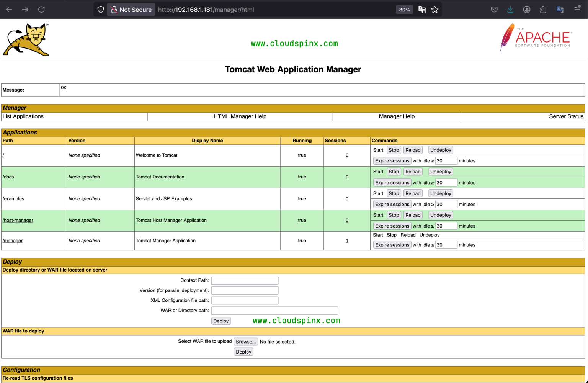Screen dimensions: 588x383
Task: Open the page translate icon
Action: click(422, 9)
